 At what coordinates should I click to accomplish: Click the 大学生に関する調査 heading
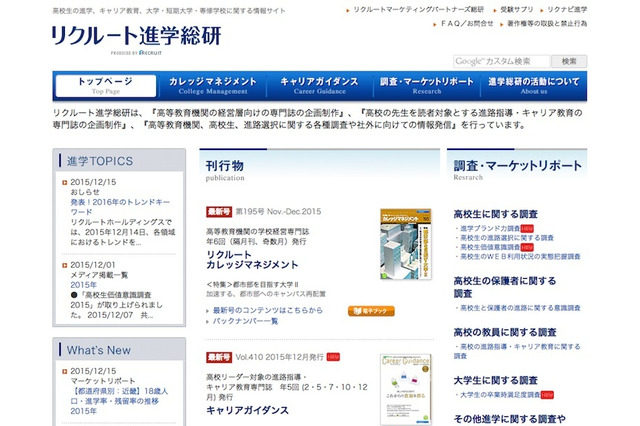tap(496, 381)
